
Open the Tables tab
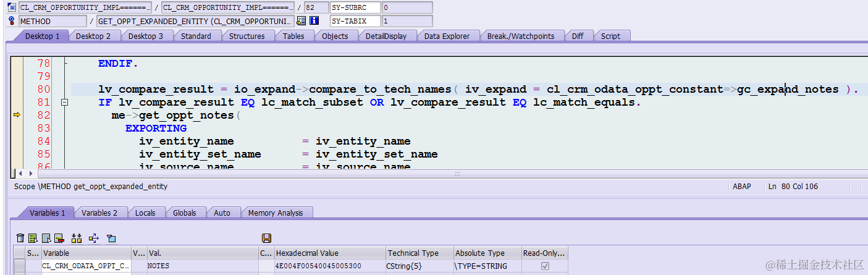point(293,36)
